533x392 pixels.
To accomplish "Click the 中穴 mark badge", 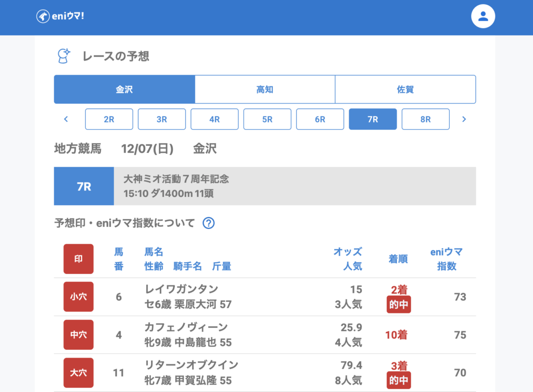I will coord(79,335).
